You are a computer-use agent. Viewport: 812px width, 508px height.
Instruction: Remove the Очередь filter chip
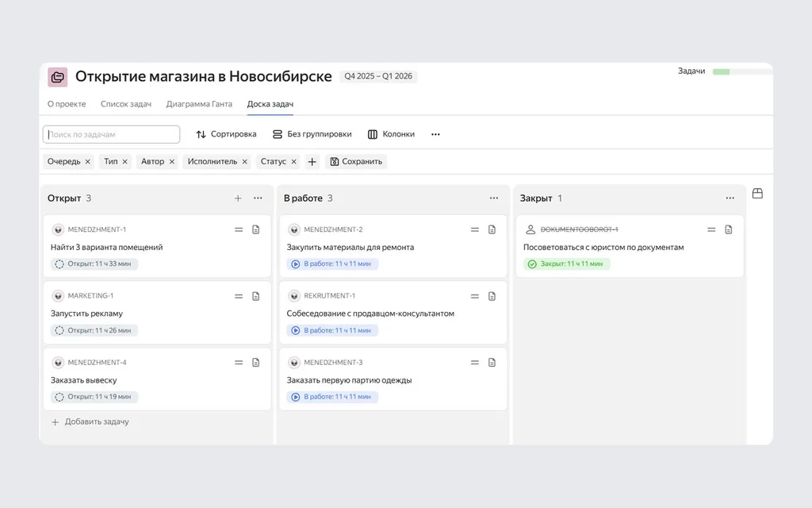click(x=87, y=162)
